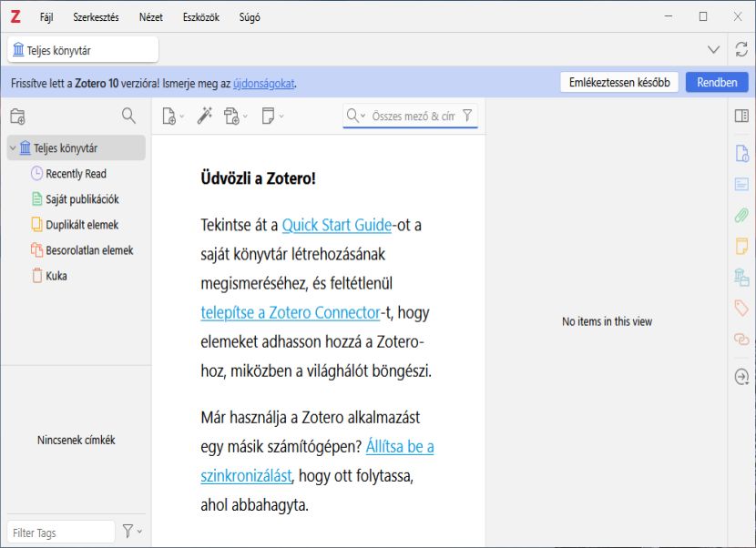Click Emlékeztessen később button
This screenshot has width=756, height=548.
[619, 83]
